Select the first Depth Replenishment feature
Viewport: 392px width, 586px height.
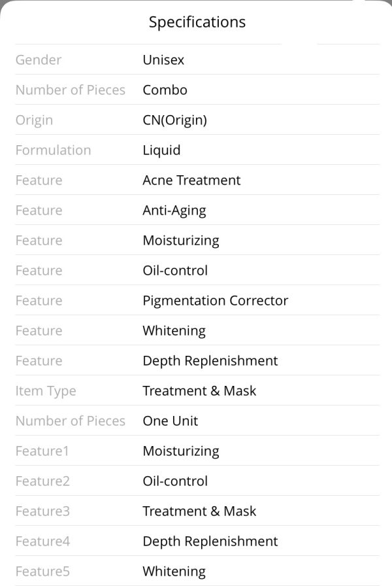[210, 361]
